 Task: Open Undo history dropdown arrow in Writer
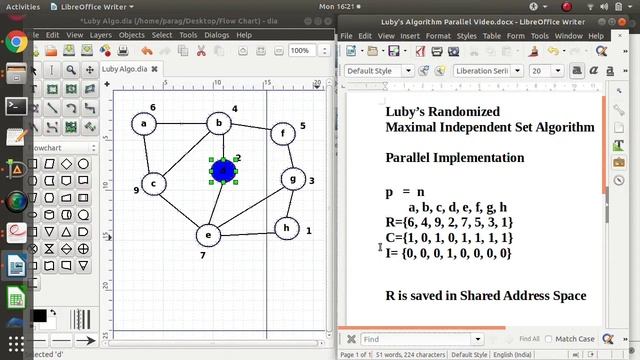coord(564,51)
